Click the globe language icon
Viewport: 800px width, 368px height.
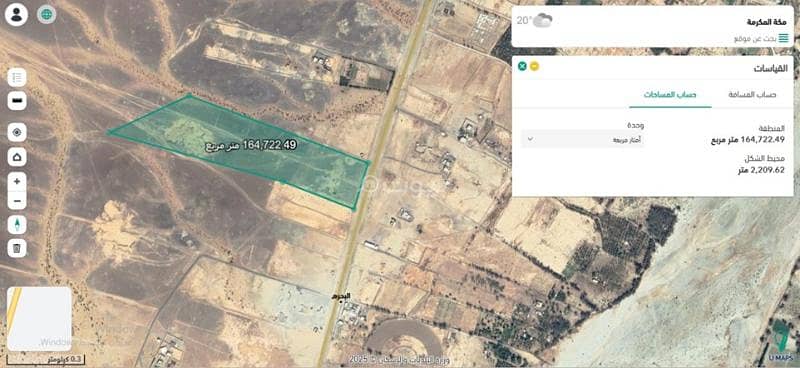point(46,14)
